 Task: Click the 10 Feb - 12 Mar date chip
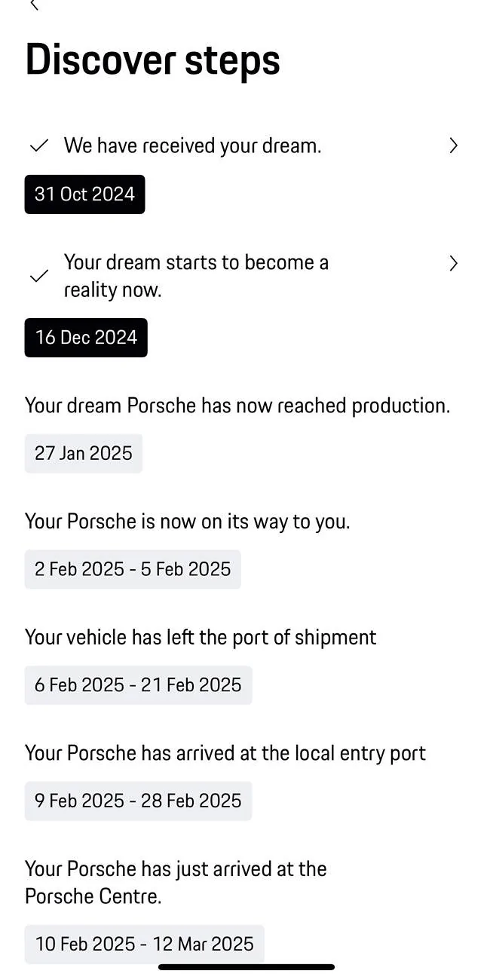pos(144,944)
